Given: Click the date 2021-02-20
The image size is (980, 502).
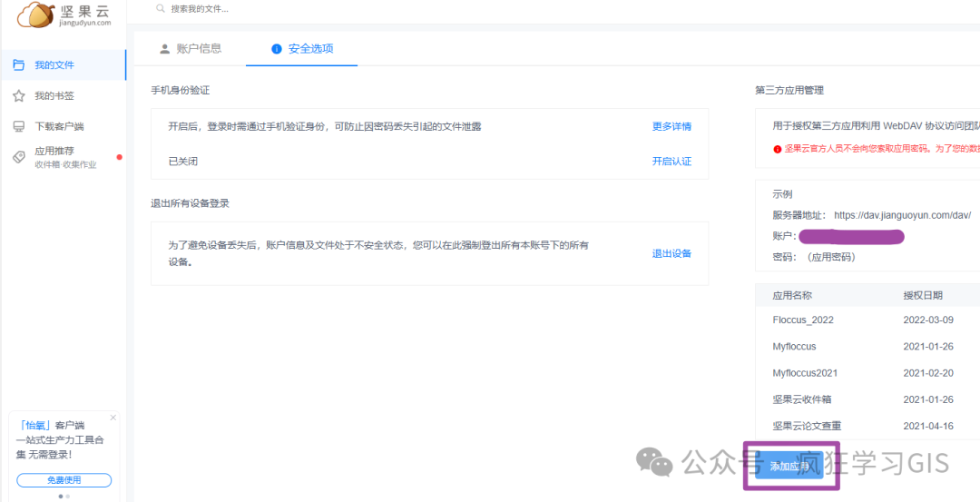Looking at the screenshot, I should (x=929, y=373).
